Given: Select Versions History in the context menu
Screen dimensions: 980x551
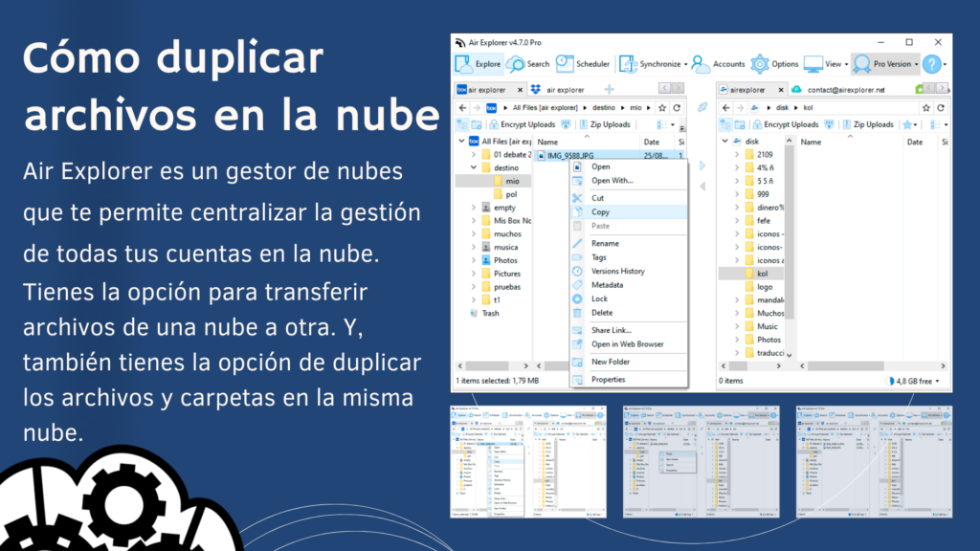Looking at the screenshot, I should (x=628, y=271).
